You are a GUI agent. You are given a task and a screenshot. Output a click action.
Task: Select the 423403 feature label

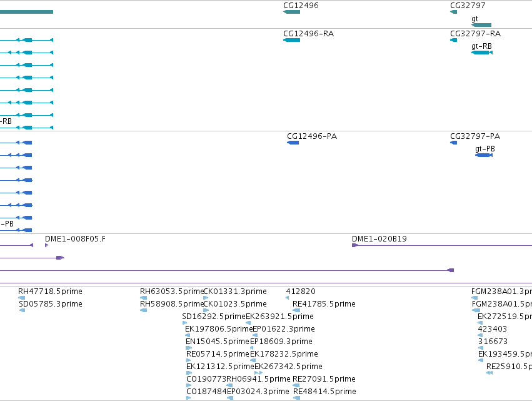[493, 329]
